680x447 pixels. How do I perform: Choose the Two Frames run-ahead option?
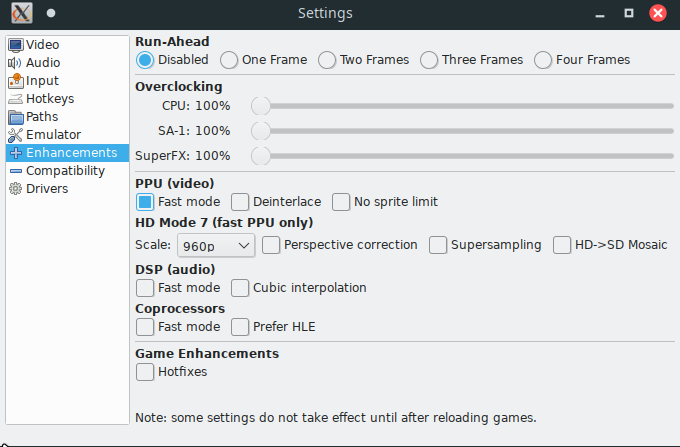327,60
